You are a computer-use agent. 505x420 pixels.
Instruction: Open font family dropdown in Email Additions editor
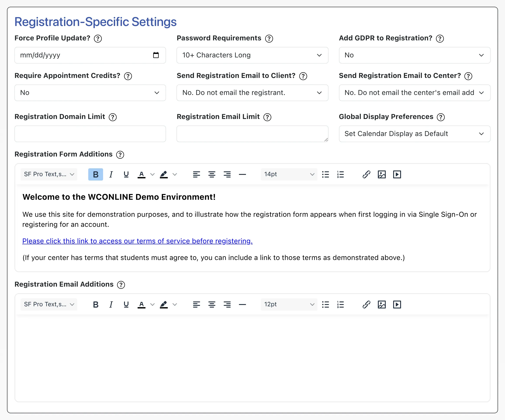(x=49, y=305)
